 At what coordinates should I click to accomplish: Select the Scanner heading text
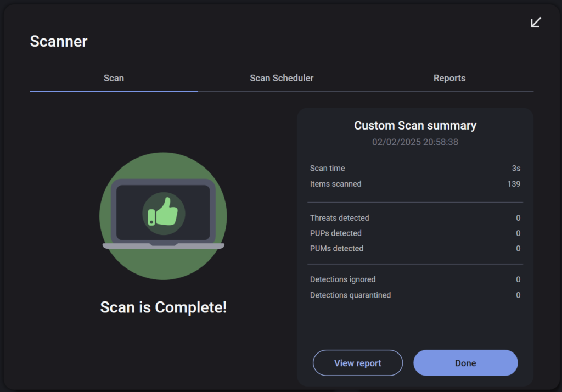(59, 41)
